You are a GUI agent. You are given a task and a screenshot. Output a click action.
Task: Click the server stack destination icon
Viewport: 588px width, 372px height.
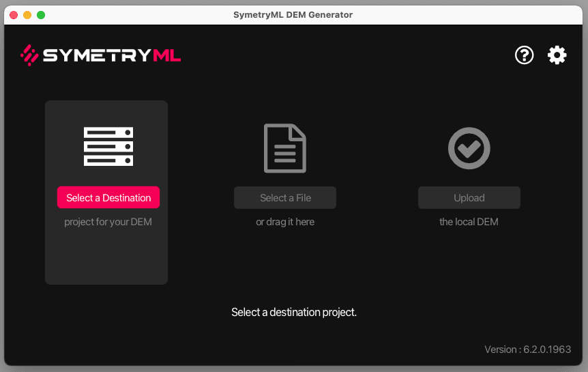[108, 146]
